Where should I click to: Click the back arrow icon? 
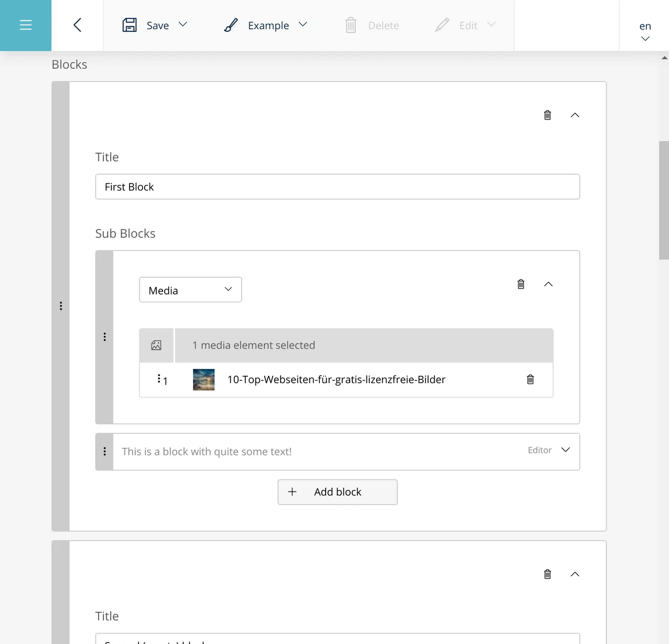pos(77,25)
